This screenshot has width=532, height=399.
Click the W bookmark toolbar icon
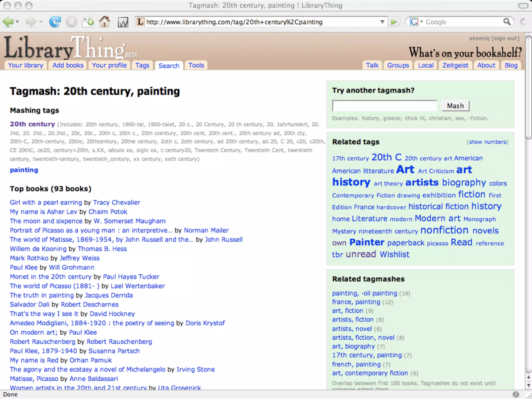point(123,22)
